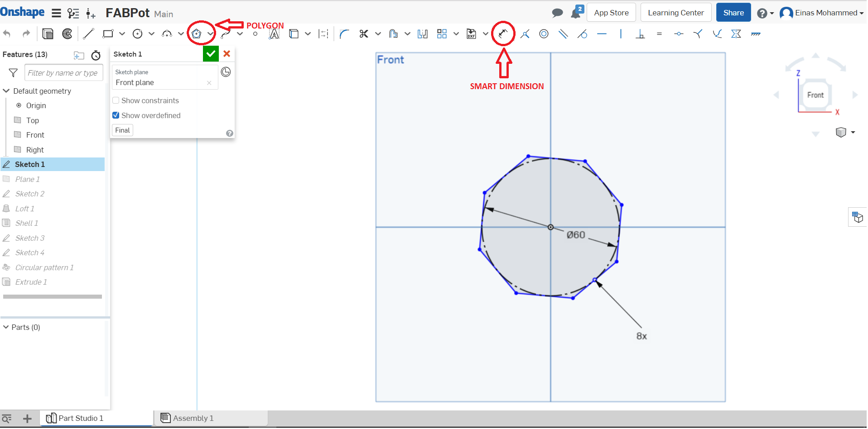Toggle the rollback timer icon in Features
The width and height of the screenshot is (868, 429).
[x=96, y=55]
